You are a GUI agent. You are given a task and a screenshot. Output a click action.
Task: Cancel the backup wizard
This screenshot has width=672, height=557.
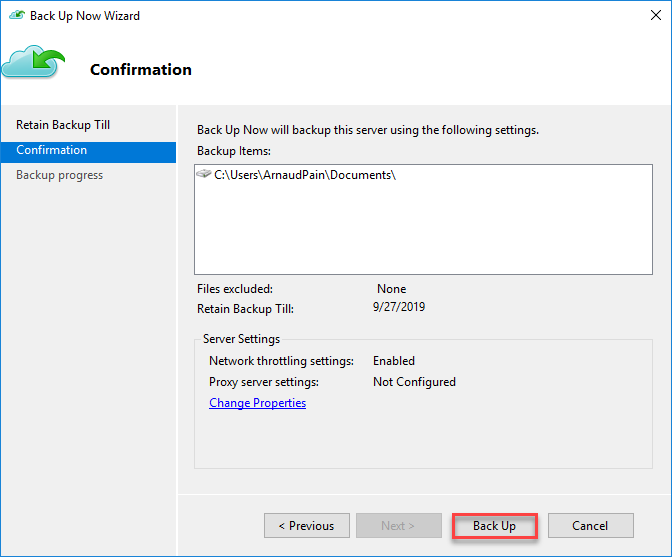(x=590, y=526)
